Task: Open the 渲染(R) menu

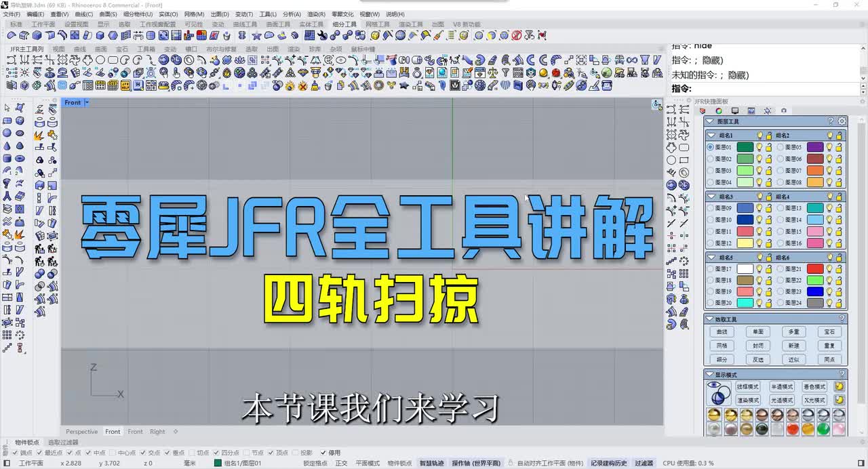Action: tap(316, 14)
